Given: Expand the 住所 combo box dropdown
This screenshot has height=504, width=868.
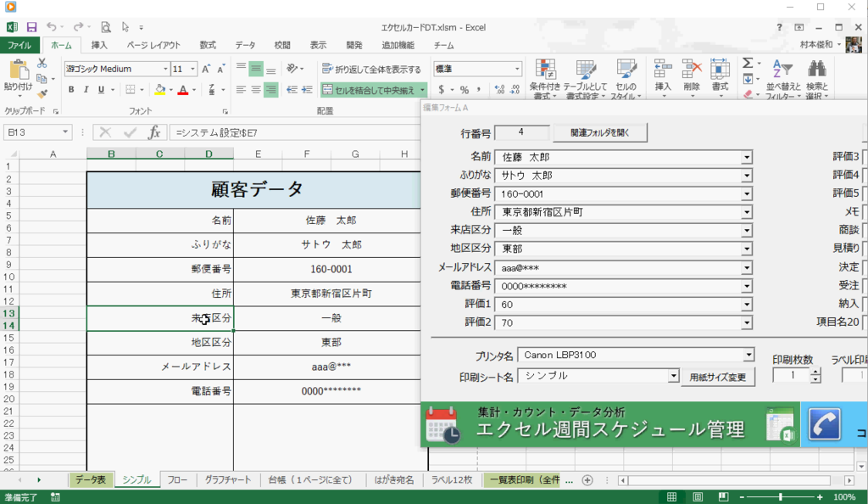Looking at the screenshot, I should 746,212.
